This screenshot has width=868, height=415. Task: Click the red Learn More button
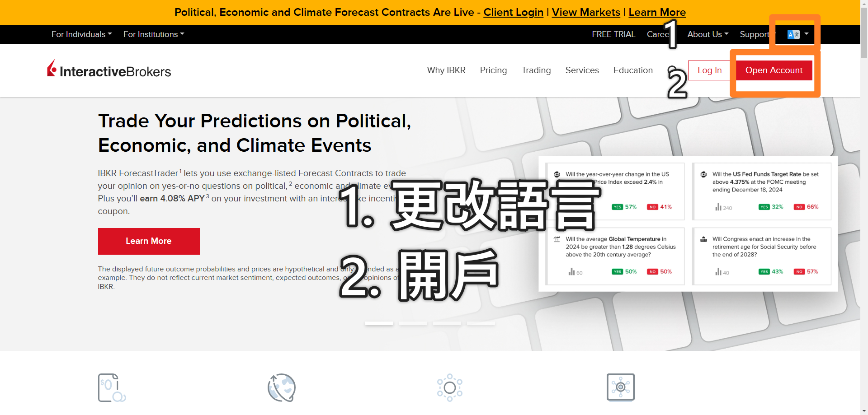tap(149, 241)
